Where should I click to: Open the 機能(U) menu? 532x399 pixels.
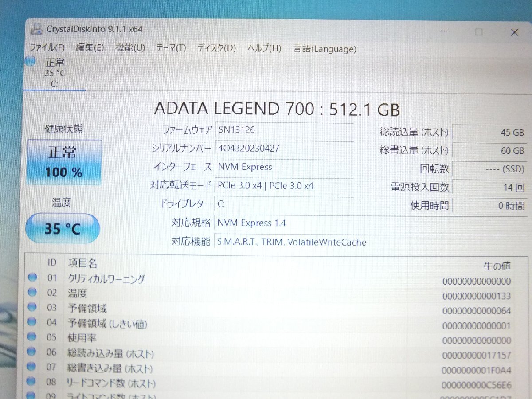click(130, 48)
